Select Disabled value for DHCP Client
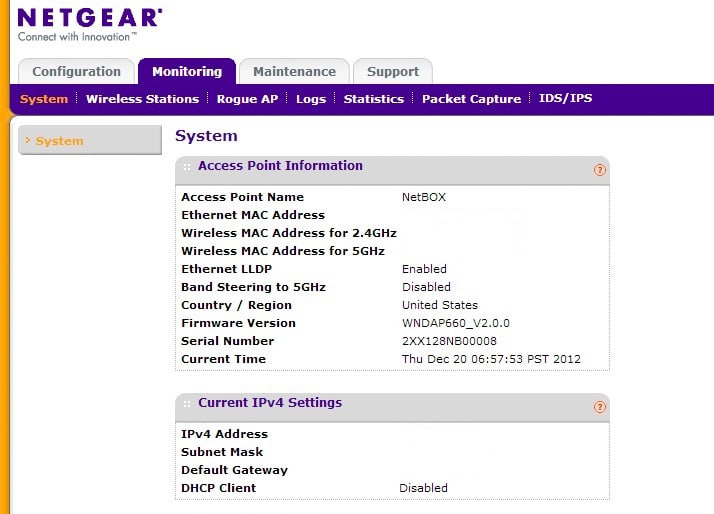Image resolution: width=714 pixels, height=514 pixels. [x=423, y=488]
